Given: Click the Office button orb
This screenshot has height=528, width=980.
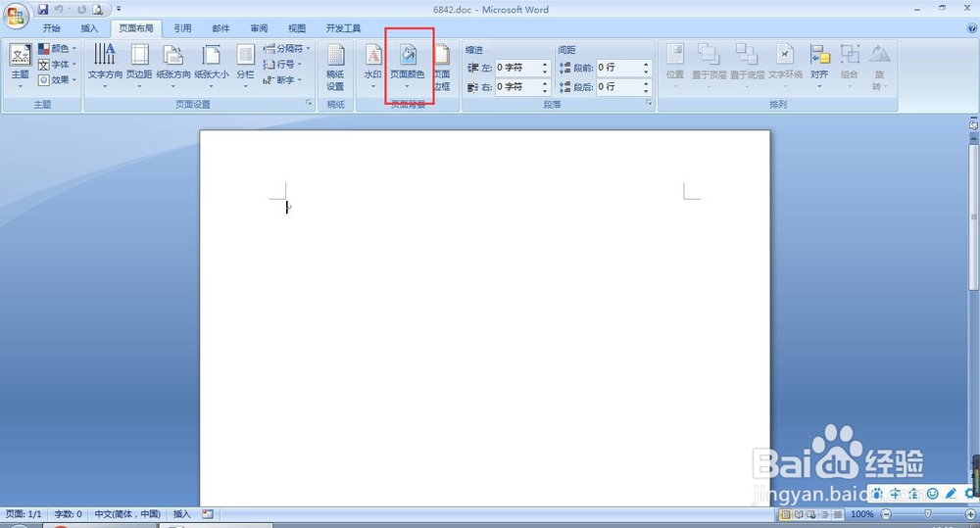Looking at the screenshot, I should pyautogui.click(x=16, y=15).
